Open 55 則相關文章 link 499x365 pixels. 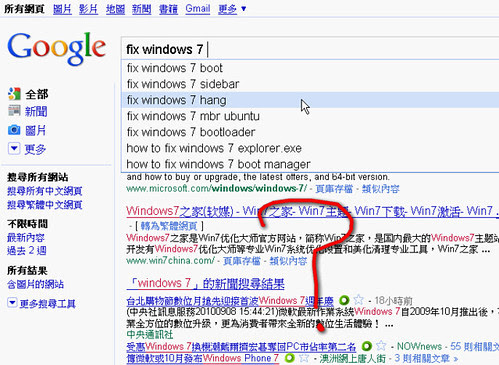pos(474,346)
